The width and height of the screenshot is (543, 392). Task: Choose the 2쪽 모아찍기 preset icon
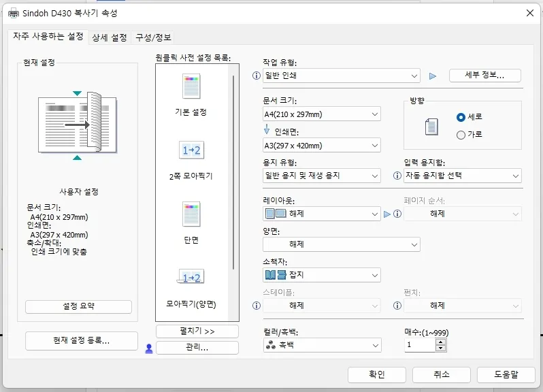point(191,150)
